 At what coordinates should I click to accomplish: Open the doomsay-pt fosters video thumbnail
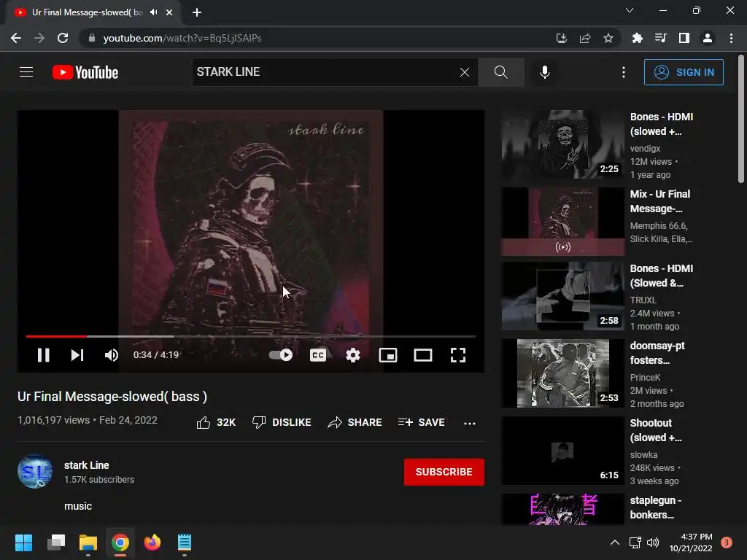tap(562, 373)
